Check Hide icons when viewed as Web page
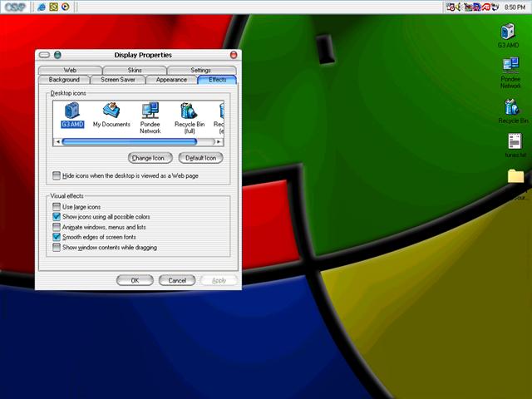The image size is (532, 399). click(57, 176)
